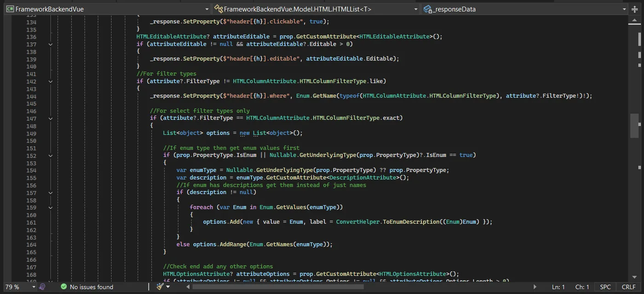Open the code cleanup profile dropdown arrow
The height and width of the screenshot is (294, 644).
click(168, 287)
